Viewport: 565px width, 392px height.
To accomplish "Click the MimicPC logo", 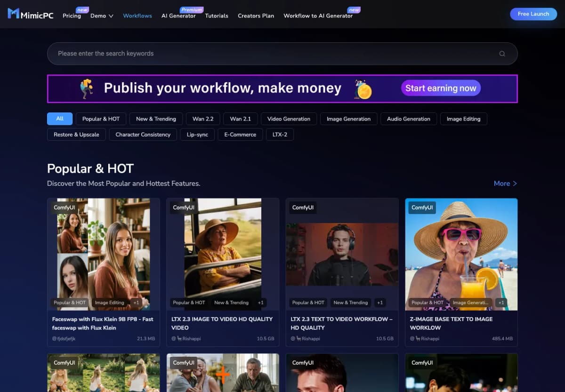I will pyautogui.click(x=31, y=14).
